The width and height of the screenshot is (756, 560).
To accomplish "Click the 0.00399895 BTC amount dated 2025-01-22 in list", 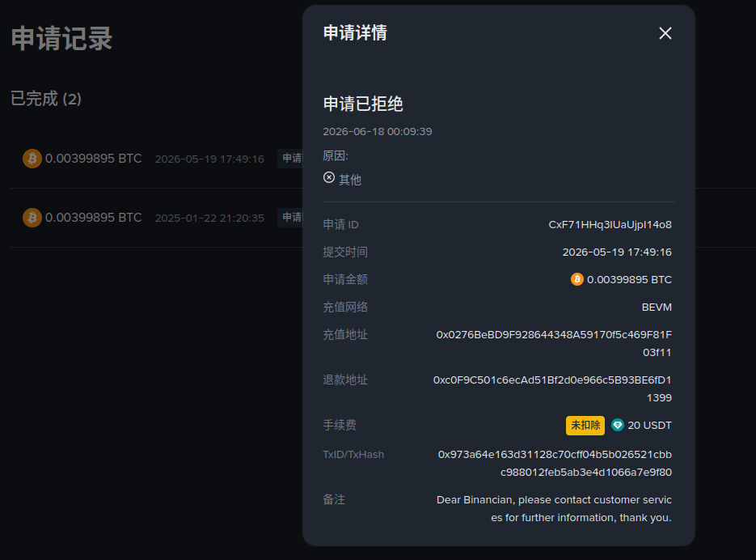I will pyautogui.click(x=94, y=218).
